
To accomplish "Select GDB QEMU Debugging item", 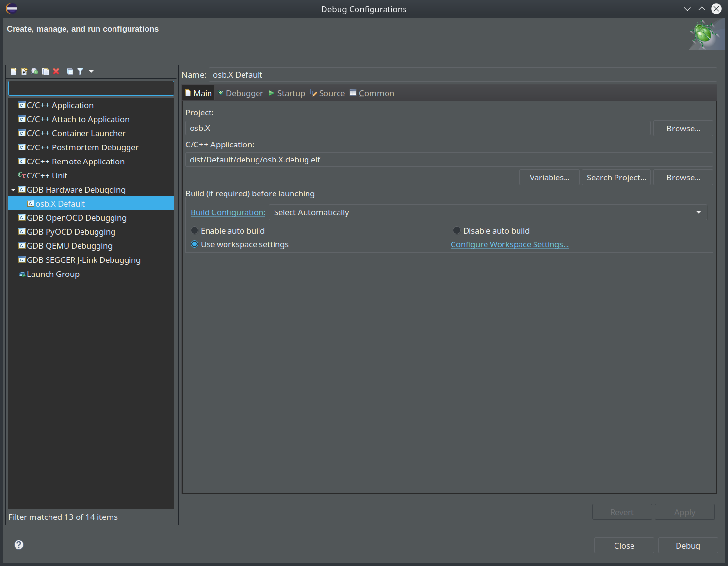I will pos(69,246).
